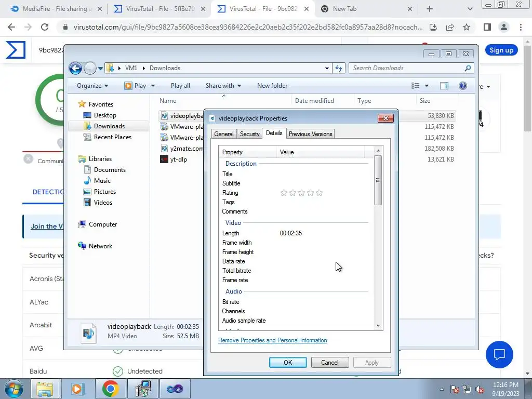
Task: Switch to the Details tab
Action: click(274, 133)
